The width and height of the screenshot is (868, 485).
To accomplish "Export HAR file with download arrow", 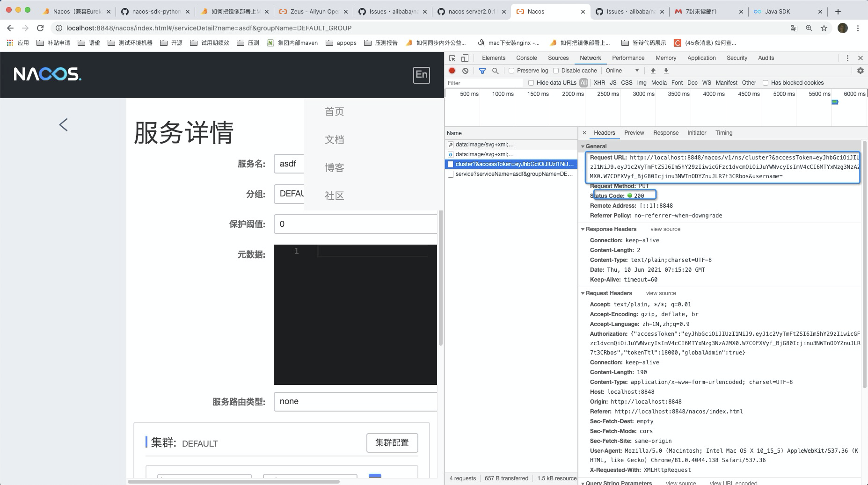I will tap(666, 71).
